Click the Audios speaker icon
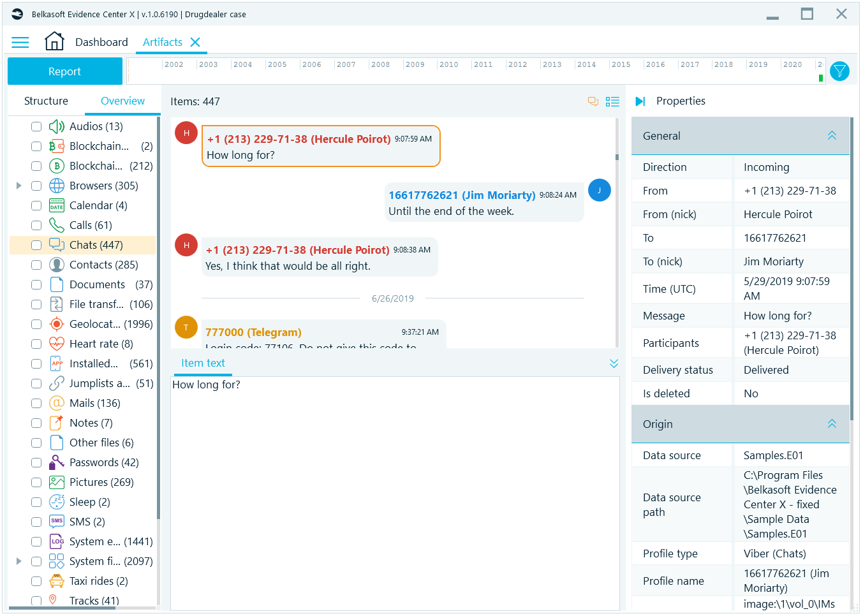Image resolution: width=863 pixels, height=616 pixels. click(x=57, y=126)
